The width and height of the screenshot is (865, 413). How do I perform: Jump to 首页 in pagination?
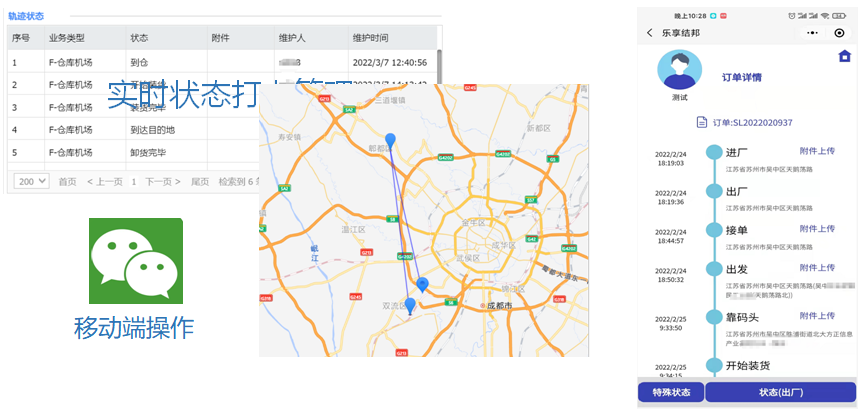(67, 181)
